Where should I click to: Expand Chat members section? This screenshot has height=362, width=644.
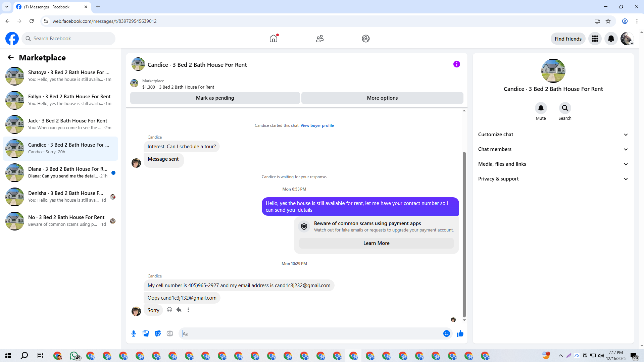[553, 149]
